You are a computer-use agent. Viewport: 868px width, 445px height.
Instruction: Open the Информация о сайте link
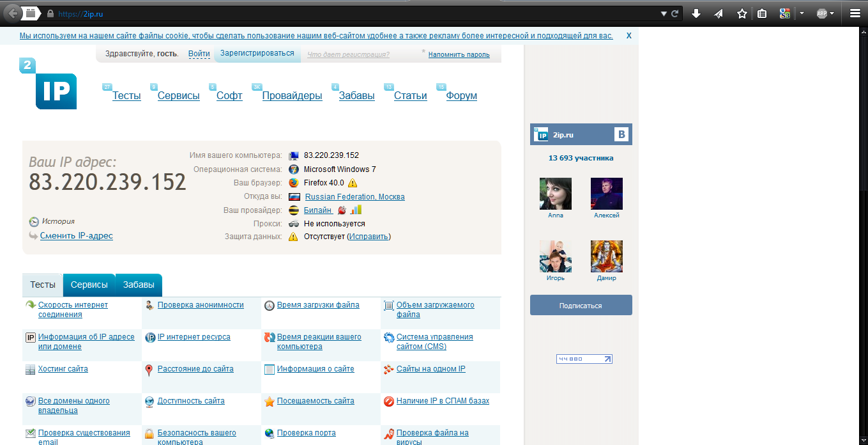pyautogui.click(x=316, y=369)
